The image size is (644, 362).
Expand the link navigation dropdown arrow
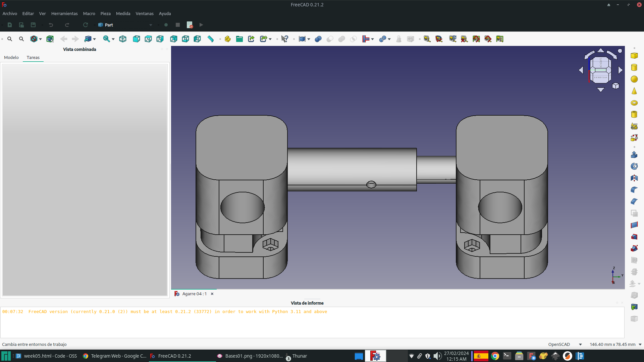(94, 39)
